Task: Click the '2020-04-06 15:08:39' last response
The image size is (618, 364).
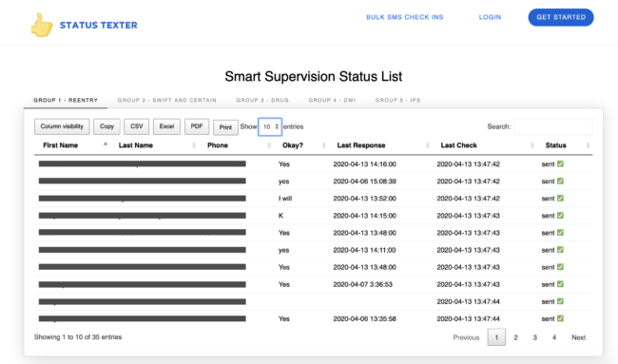Action: click(x=364, y=182)
